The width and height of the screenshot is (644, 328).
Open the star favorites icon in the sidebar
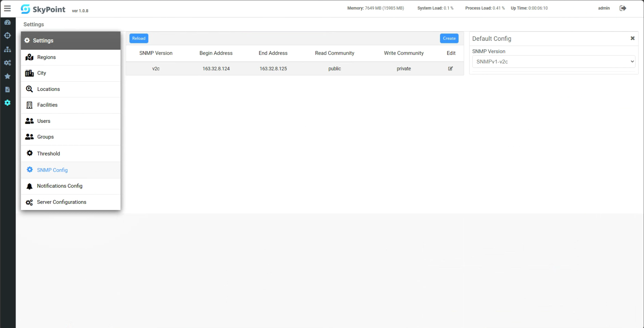[7, 76]
